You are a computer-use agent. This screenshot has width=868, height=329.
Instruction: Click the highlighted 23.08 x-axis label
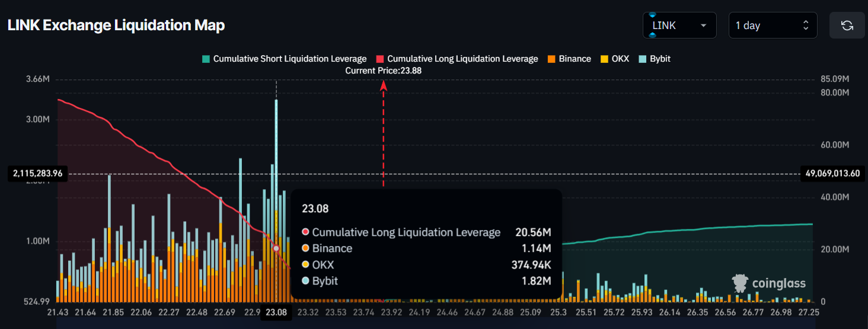coord(276,312)
